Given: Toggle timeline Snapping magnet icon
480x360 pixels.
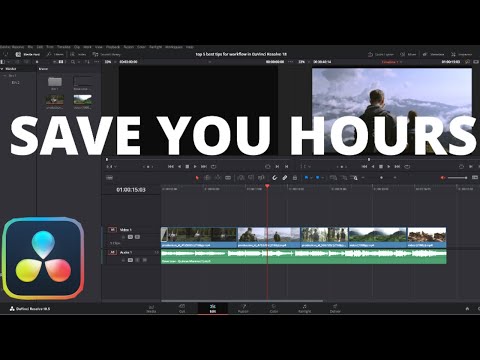Looking at the screenshot, I should [x=275, y=178].
